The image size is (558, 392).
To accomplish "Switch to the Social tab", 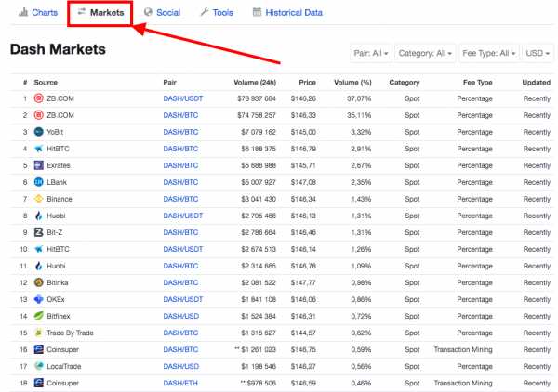I will (x=162, y=12).
